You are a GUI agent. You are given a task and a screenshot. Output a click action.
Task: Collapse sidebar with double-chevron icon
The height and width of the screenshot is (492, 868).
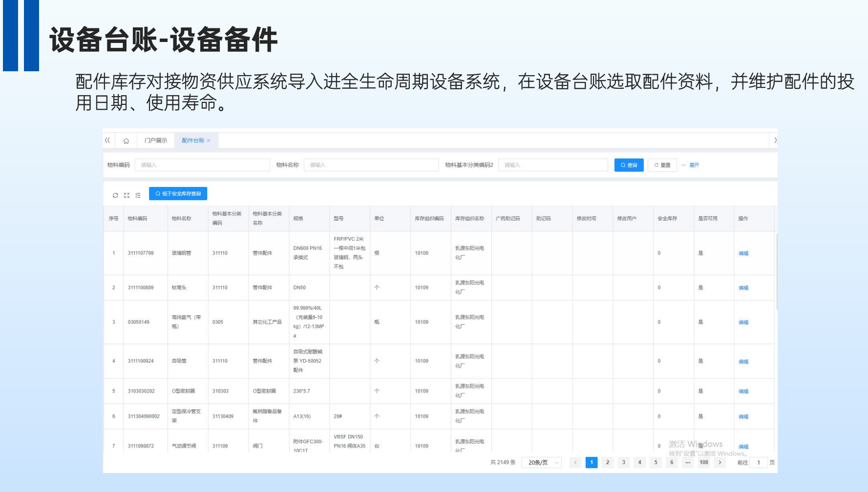[107, 140]
